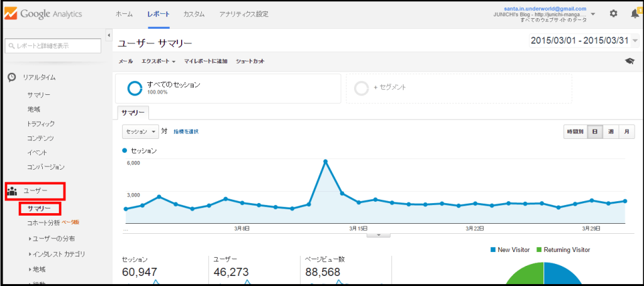Click the magnifier icon in search box
644x286 pixels.
pyautogui.click(x=11, y=46)
